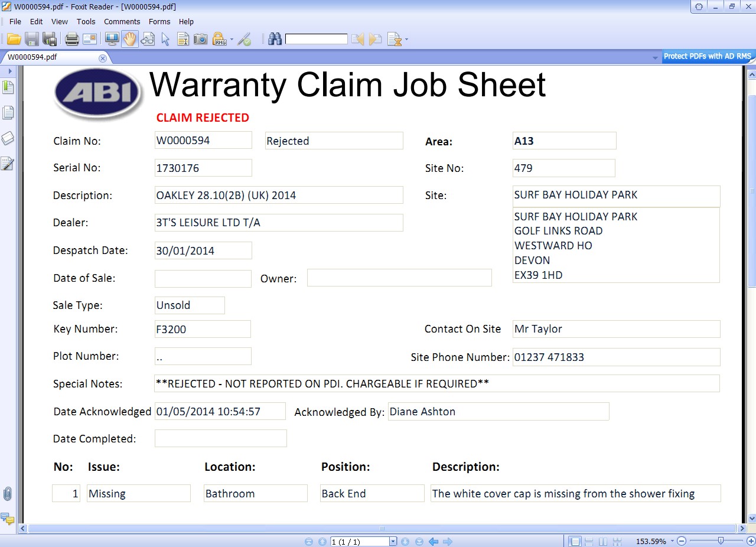Open the Tools menu
The image size is (756, 547).
click(x=86, y=22)
